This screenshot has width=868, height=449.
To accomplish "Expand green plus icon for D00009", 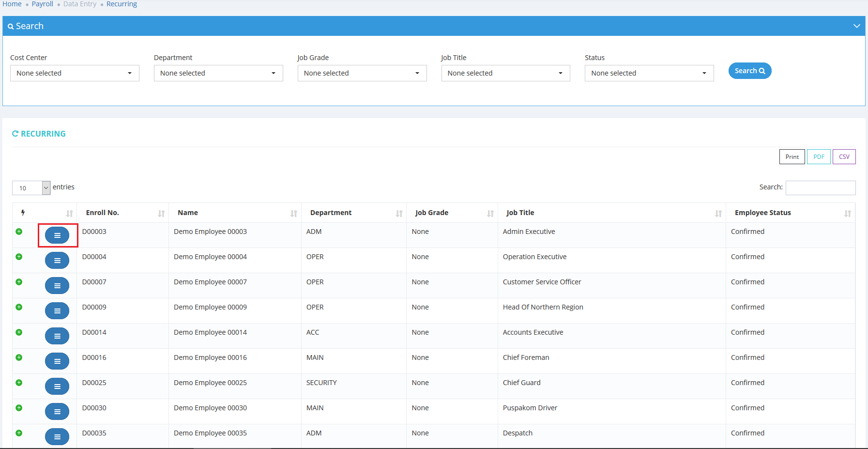I will click(19, 307).
